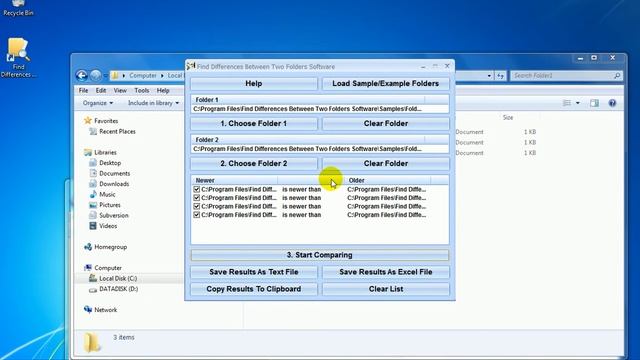The image size is (640, 360).
Task: Toggle checkbox of third comparison result row
Action: [x=197, y=207]
